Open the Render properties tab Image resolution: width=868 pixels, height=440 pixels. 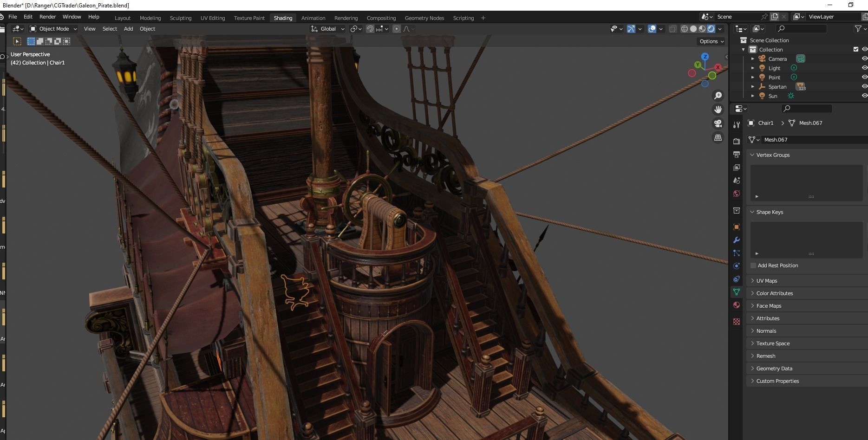pyautogui.click(x=737, y=141)
